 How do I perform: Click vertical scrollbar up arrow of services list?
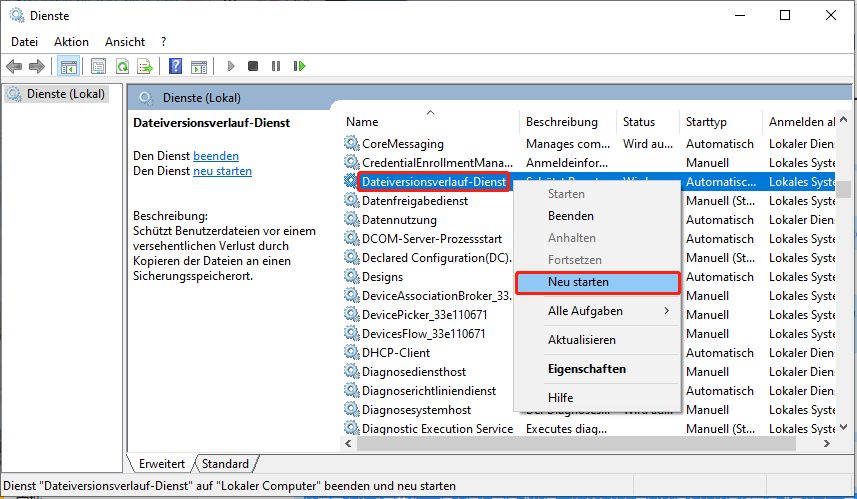(x=843, y=119)
